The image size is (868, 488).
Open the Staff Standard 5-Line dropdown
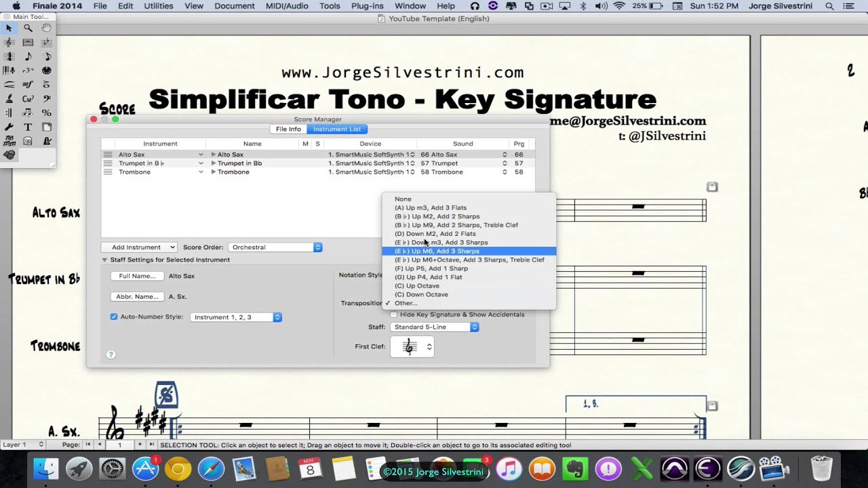click(x=435, y=327)
